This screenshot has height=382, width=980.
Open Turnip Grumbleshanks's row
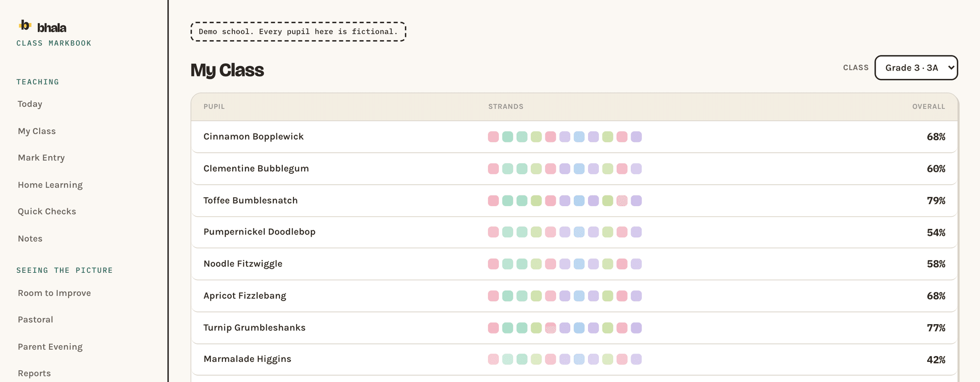coord(574,328)
